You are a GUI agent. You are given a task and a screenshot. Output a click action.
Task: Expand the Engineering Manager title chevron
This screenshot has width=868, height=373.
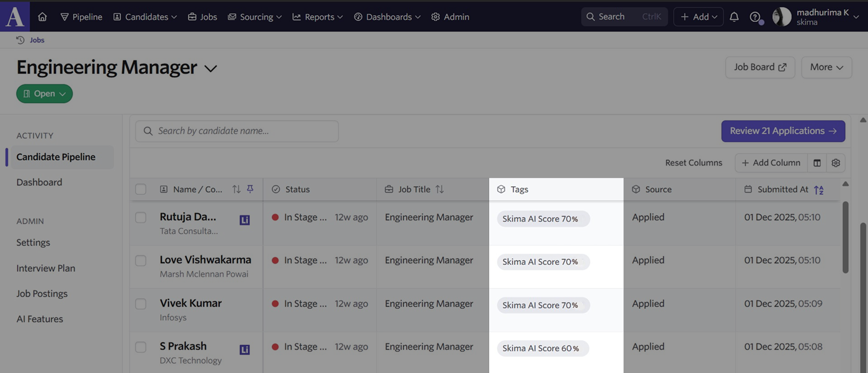[x=211, y=68]
